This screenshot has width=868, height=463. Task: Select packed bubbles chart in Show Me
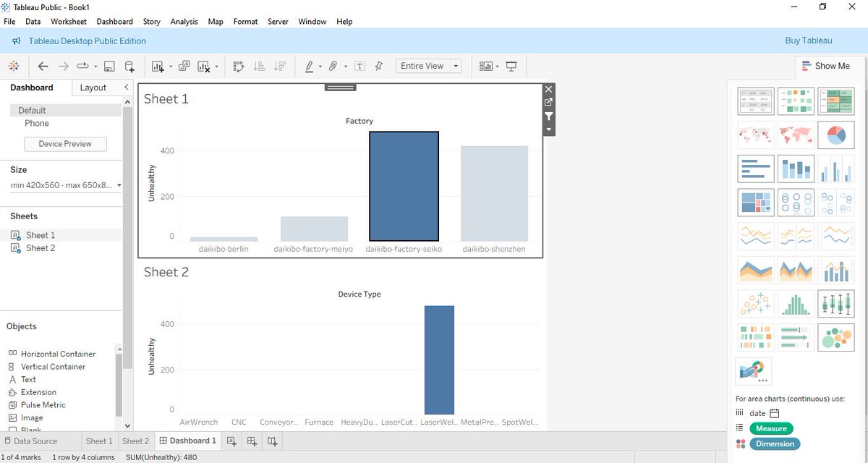836,337
